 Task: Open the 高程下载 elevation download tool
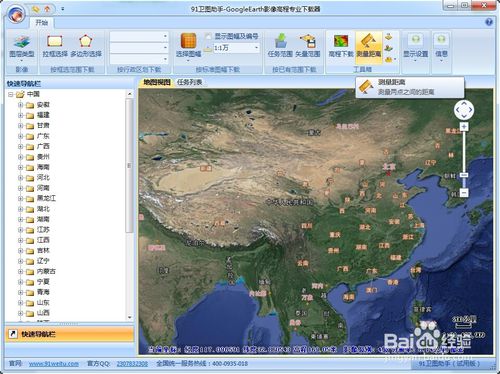[x=341, y=41]
